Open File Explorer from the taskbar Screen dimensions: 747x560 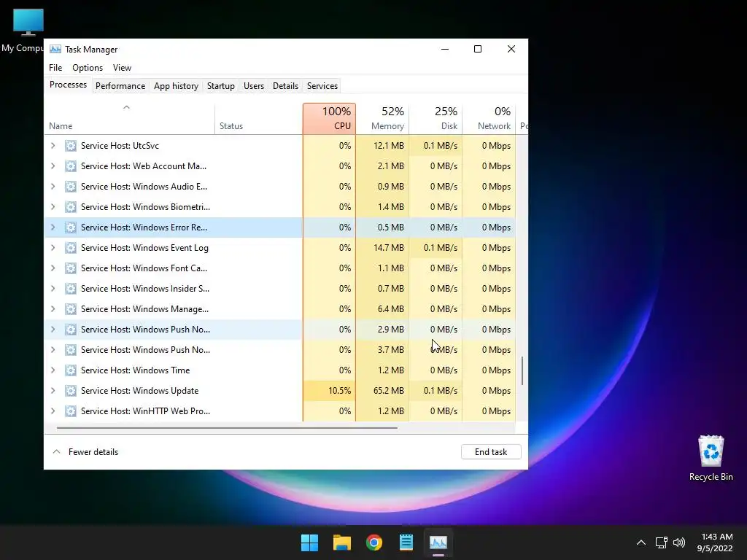341,542
